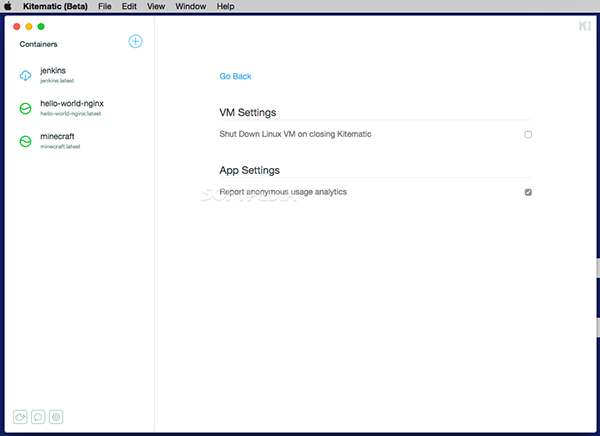Click the jenkins download cloud icon
The image size is (600, 436).
click(x=26, y=76)
